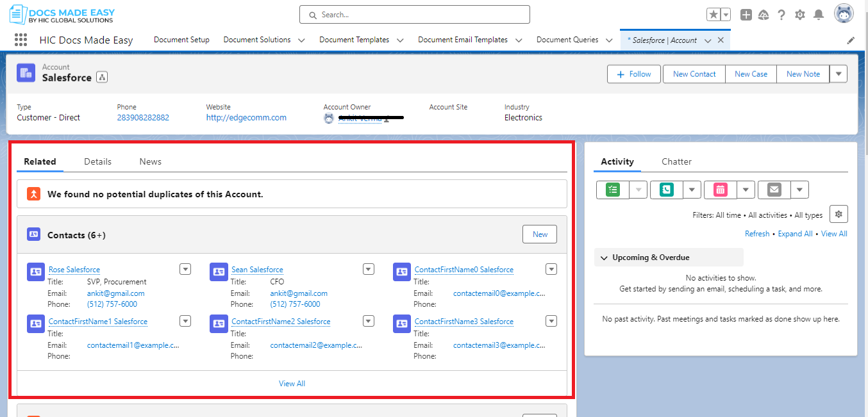Click View All in activity panel

click(x=834, y=234)
